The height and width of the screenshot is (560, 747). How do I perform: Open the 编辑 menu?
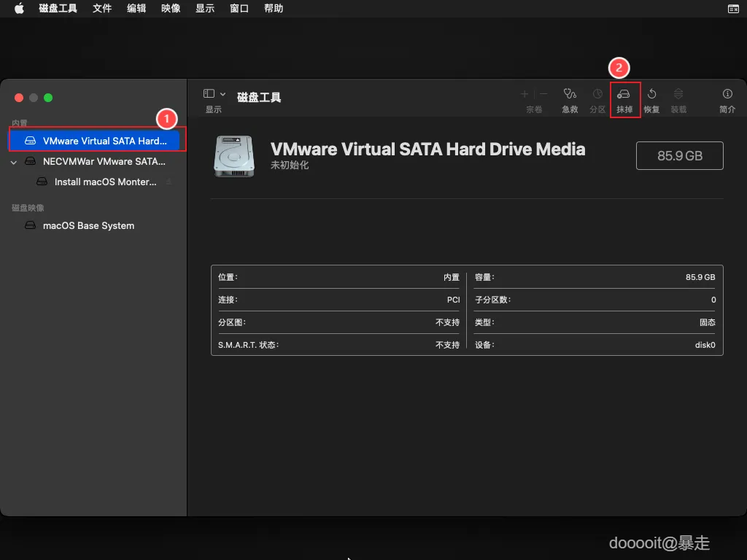[x=136, y=9]
